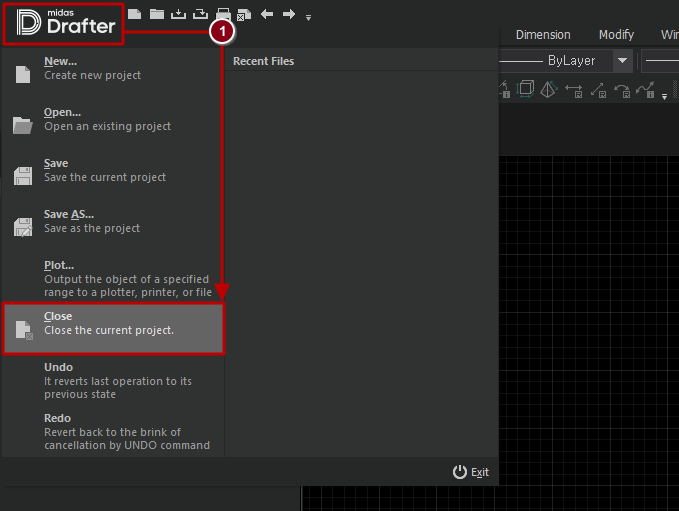This screenshot has width=679, height=511.
Task: Click the New document icon in quick access toolbar
Action: point(134,14)
